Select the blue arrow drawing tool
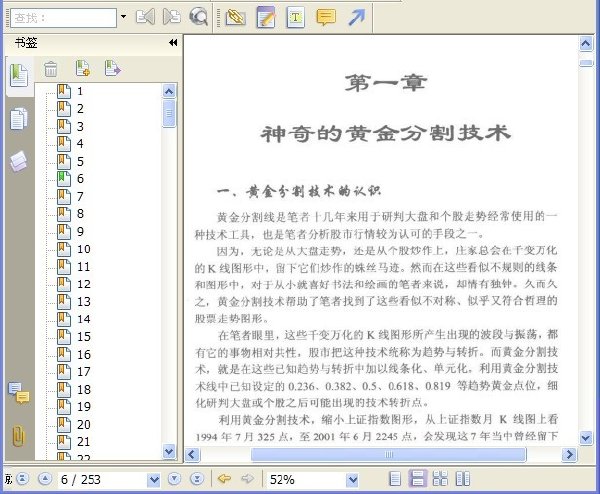Screen dimensions: 600x494 point(356,17)
